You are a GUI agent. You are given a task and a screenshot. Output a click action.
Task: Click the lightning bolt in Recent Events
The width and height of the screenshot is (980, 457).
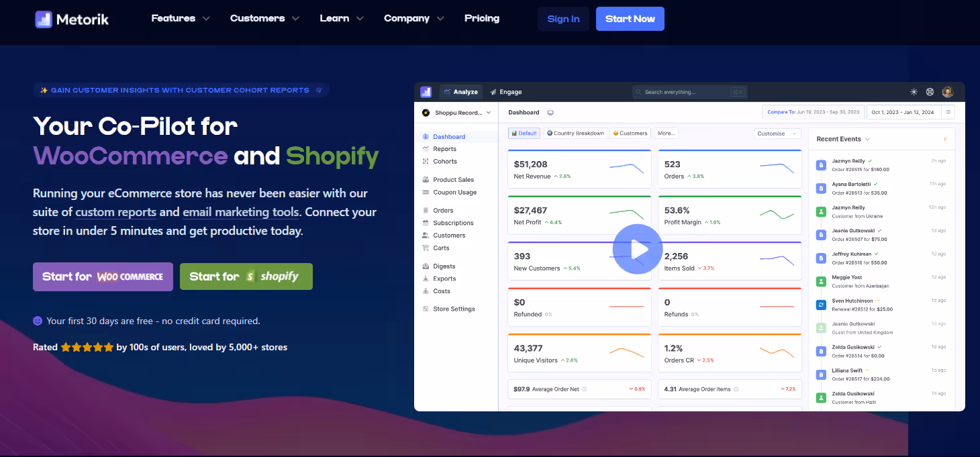tap(945, 139)
